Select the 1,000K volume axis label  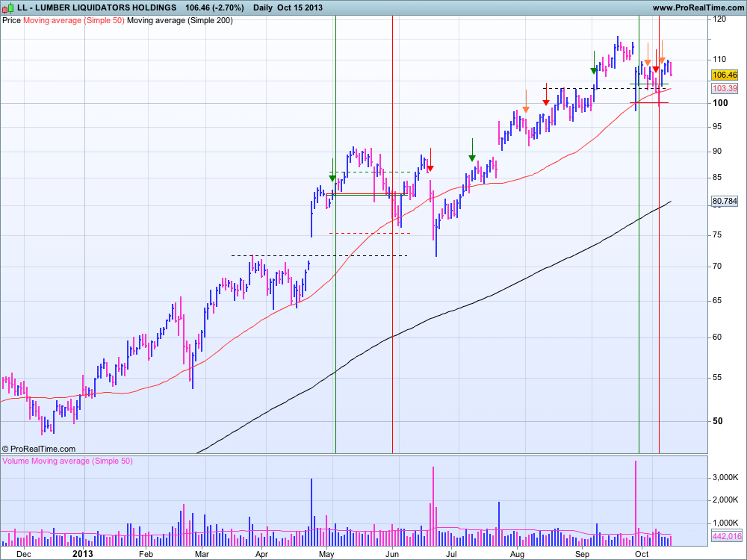tap(725, 523)
